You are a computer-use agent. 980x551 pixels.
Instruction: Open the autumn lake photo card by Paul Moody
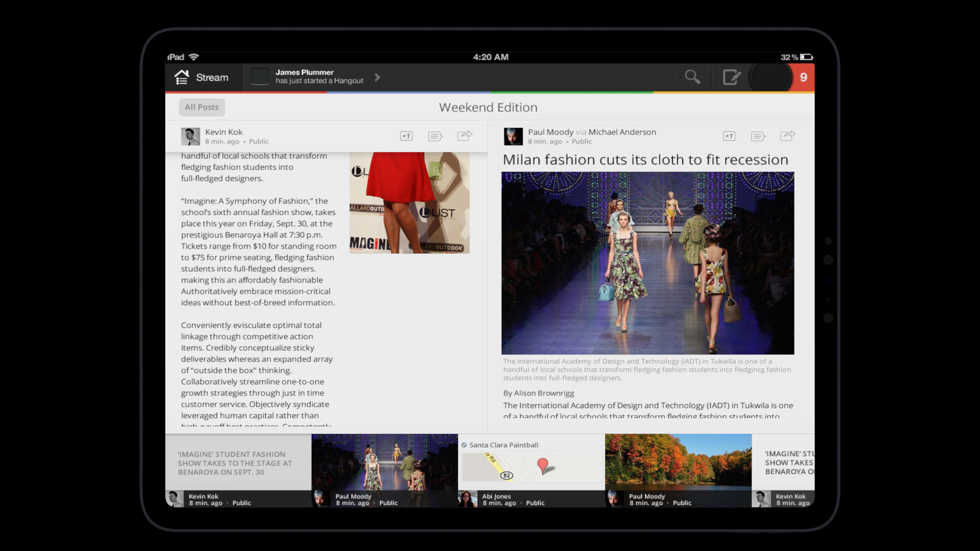(x=678, y=470)
